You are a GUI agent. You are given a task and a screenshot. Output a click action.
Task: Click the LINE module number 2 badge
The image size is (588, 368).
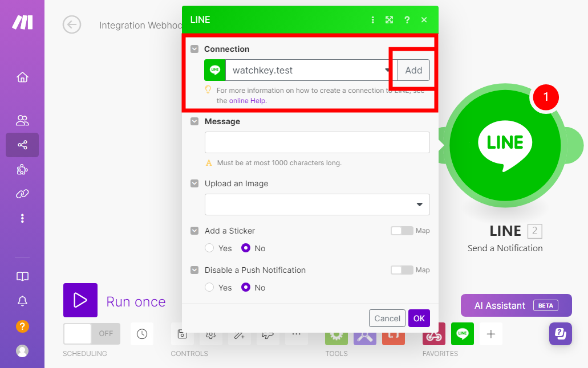535,231
